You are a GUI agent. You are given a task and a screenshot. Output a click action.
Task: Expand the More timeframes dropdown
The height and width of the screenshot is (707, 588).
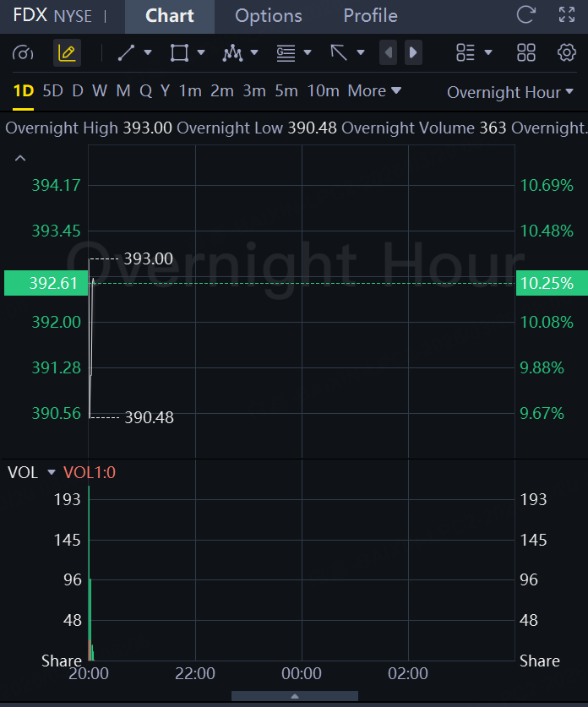[x=374, y=91]
